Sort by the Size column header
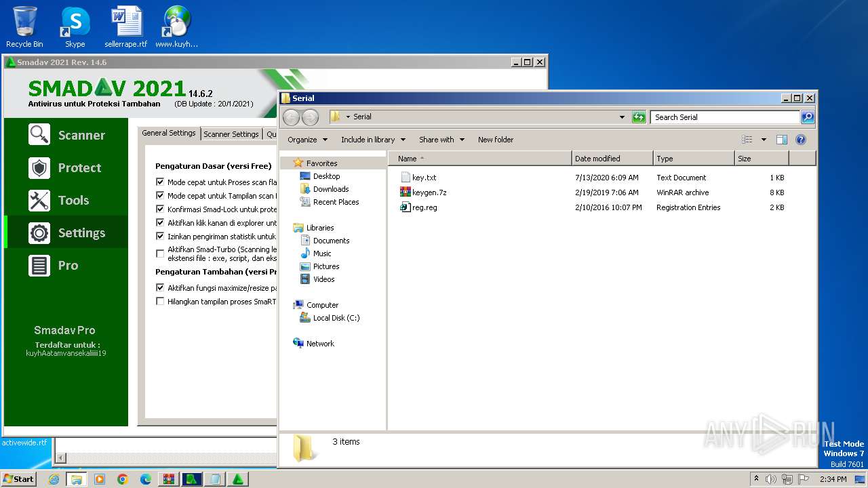 coord(762,159)
